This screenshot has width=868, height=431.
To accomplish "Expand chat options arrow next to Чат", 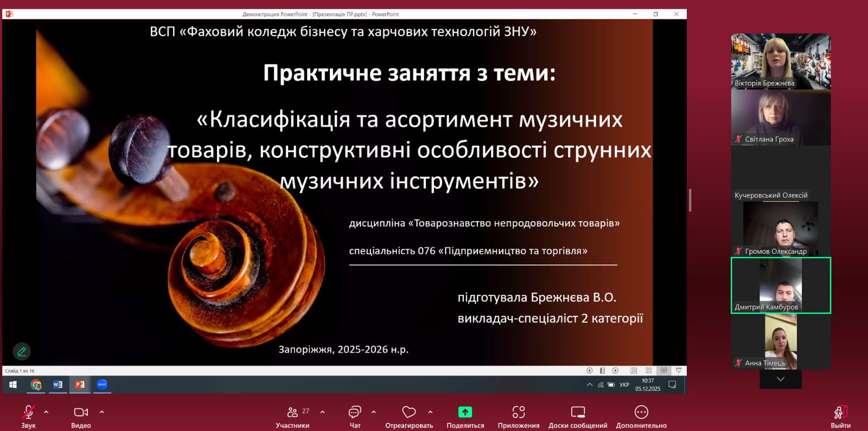I will pos(374,412).
